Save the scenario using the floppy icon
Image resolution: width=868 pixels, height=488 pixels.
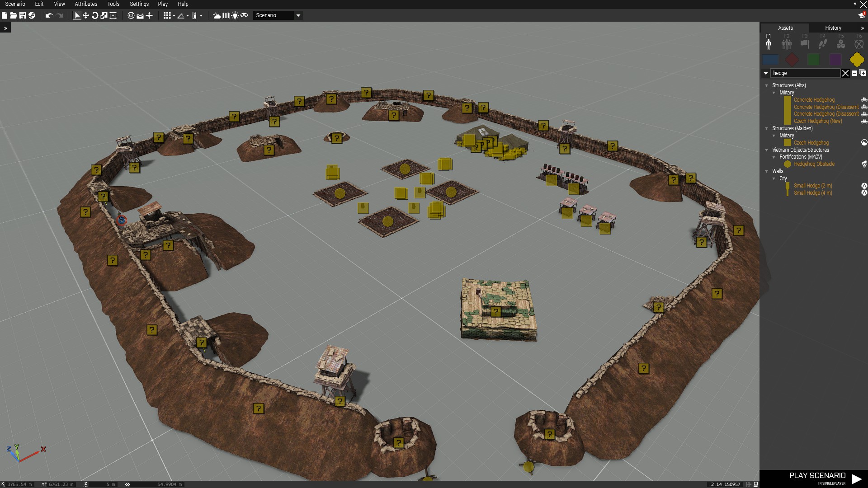23,15
